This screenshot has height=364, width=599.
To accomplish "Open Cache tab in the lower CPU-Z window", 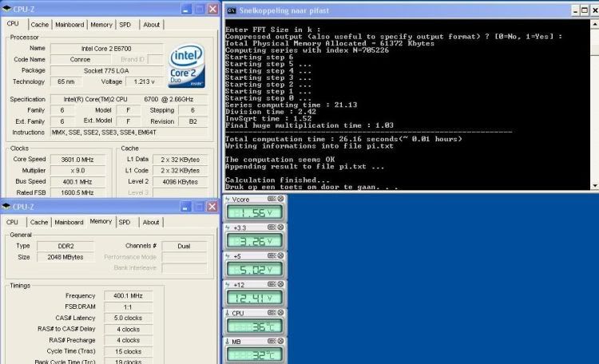I will (39, 222).
